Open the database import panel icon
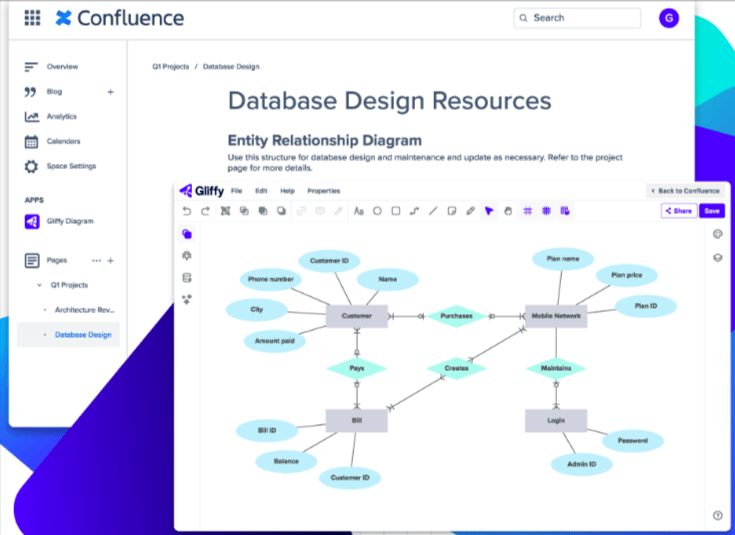The height and width of the screenshot is (535, 735). pyautogui.click(x=187, y=278)
